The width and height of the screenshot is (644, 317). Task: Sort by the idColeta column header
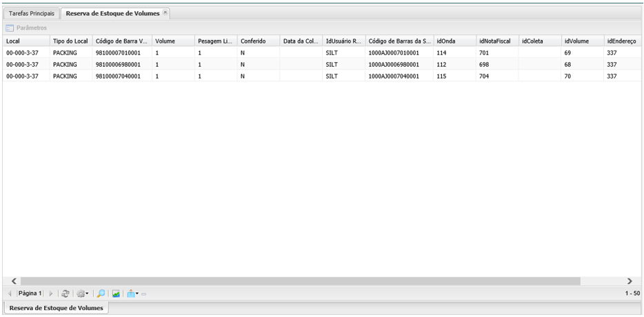540,41
